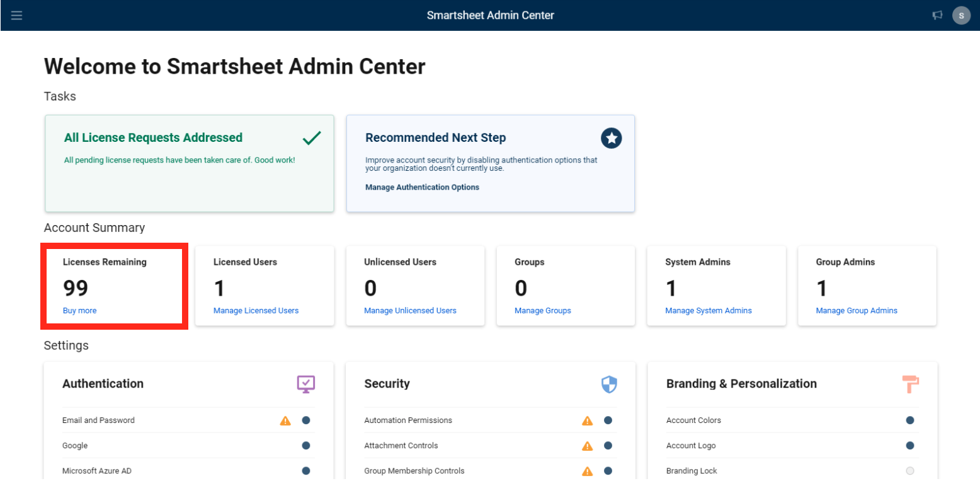Click the status dot for Email and Password
This screenshot has height=481, width=980.
coord(306,420)
